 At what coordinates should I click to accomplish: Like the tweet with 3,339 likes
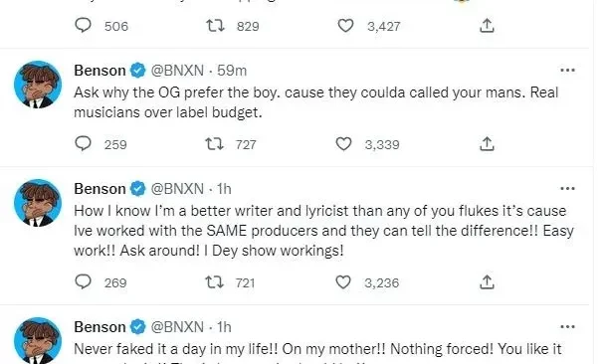coord(343,144)
